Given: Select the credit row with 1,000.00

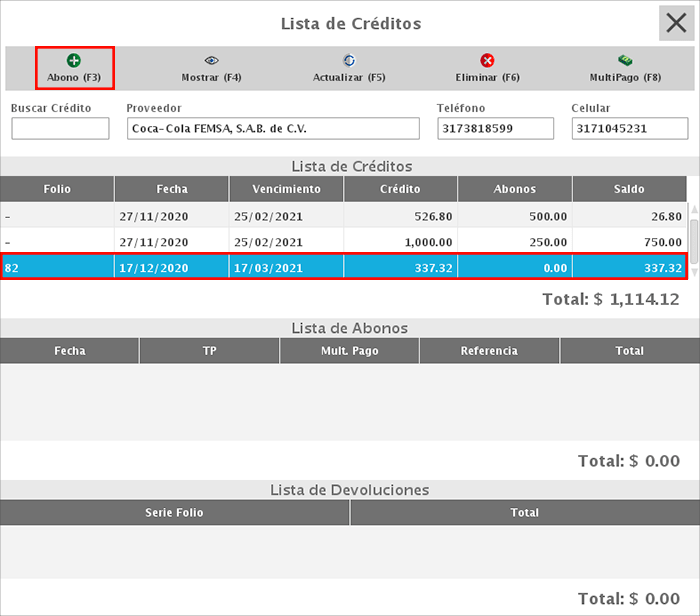Looking at the screenshot, I should tap(344, 242).
